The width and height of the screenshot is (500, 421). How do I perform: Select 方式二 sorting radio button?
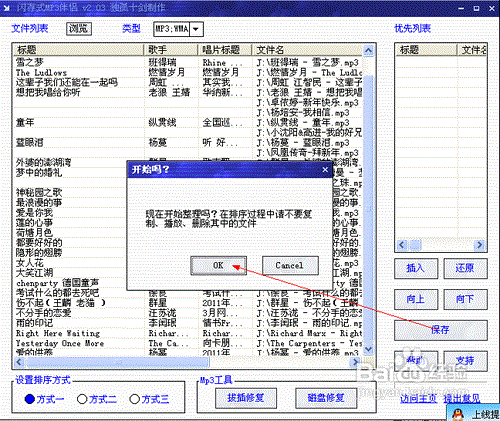(82, 399)
